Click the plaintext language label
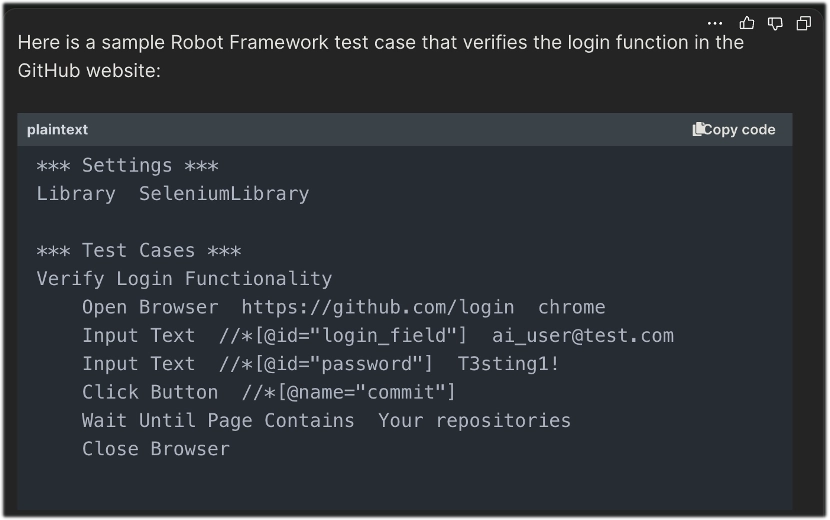Screen dimensions: 830x520 click(57, 130)
